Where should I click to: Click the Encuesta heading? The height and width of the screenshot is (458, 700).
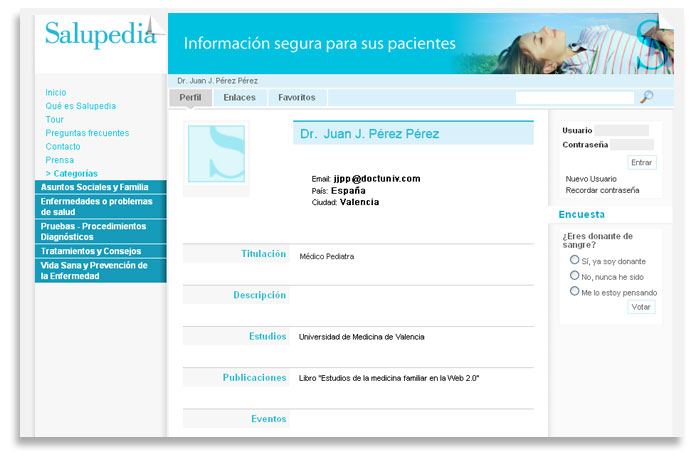[582, 214]
